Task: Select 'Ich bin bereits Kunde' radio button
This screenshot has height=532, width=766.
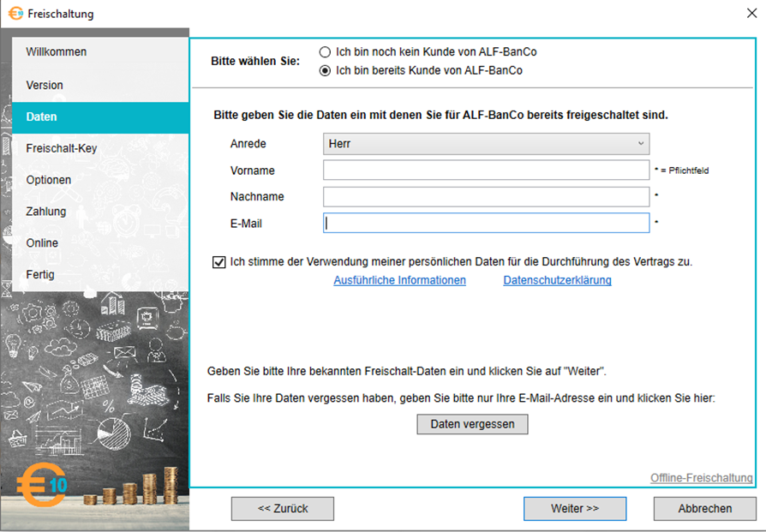Action: coord(325,71)
